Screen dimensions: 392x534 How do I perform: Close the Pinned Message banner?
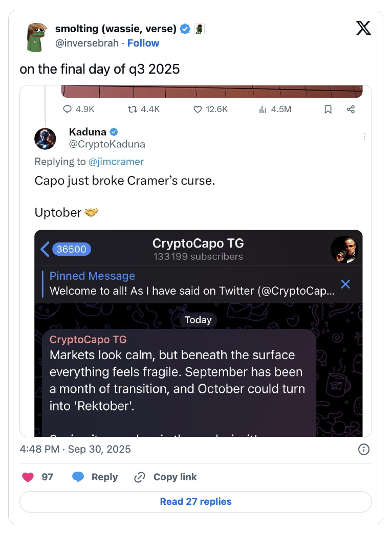pyautogui.click(x=345, y=284)
